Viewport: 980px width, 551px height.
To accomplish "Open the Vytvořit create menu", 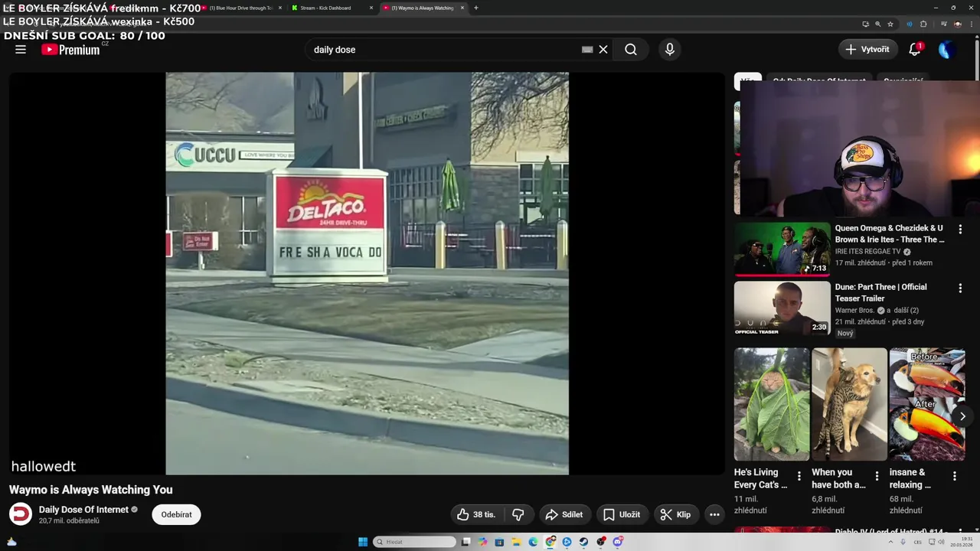I will click(x=867, y=50).
